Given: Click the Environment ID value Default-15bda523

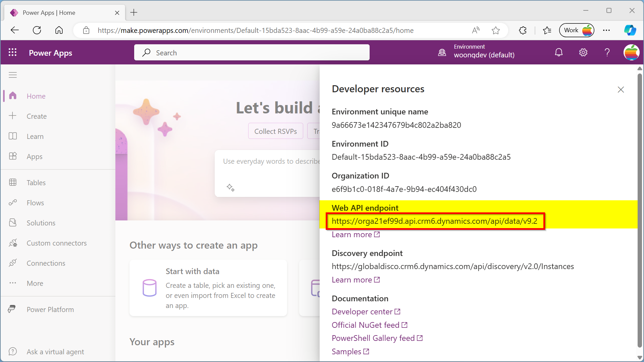Looking at the screenshot, I should click(x=421, y=157).
